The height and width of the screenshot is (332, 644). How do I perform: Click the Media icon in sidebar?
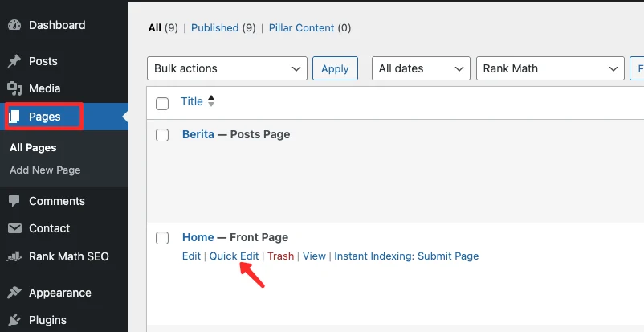(x=14, y=88)
